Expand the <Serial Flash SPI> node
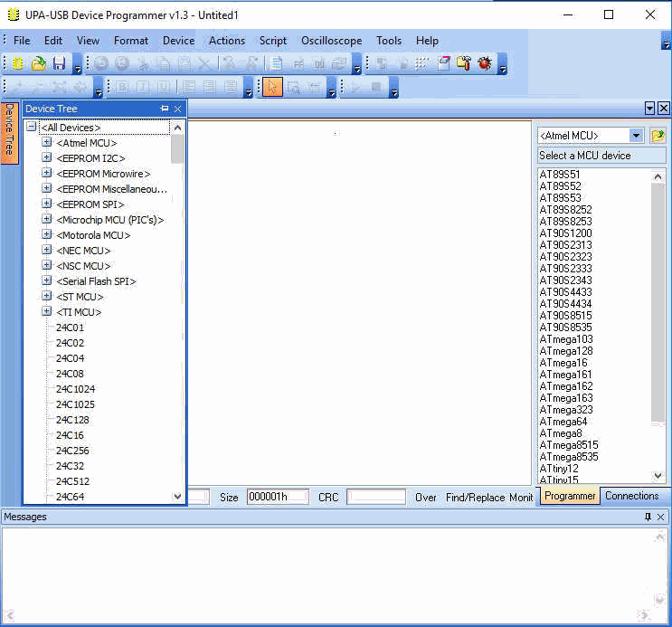This screenshot has height=627, width=672. [x=47, y=280]
